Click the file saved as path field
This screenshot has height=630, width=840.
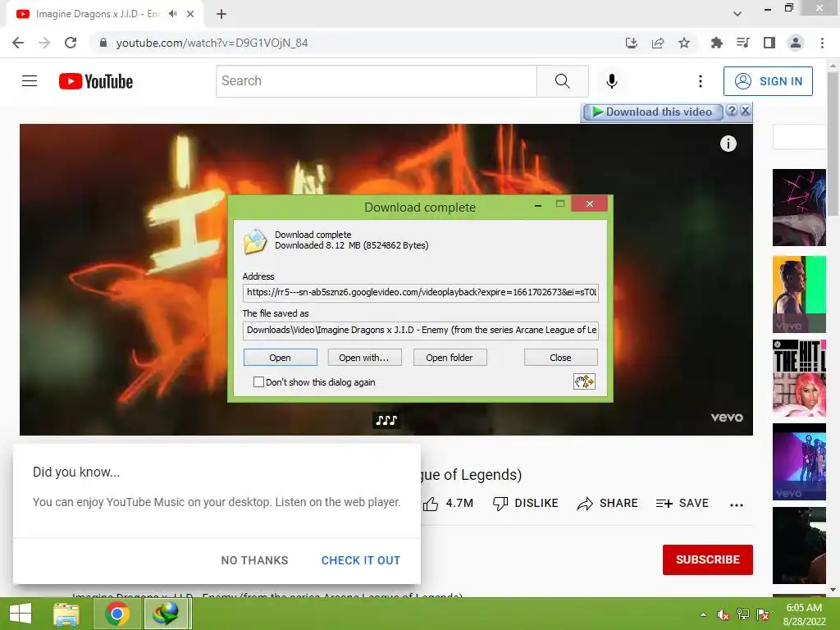point(421,330)
